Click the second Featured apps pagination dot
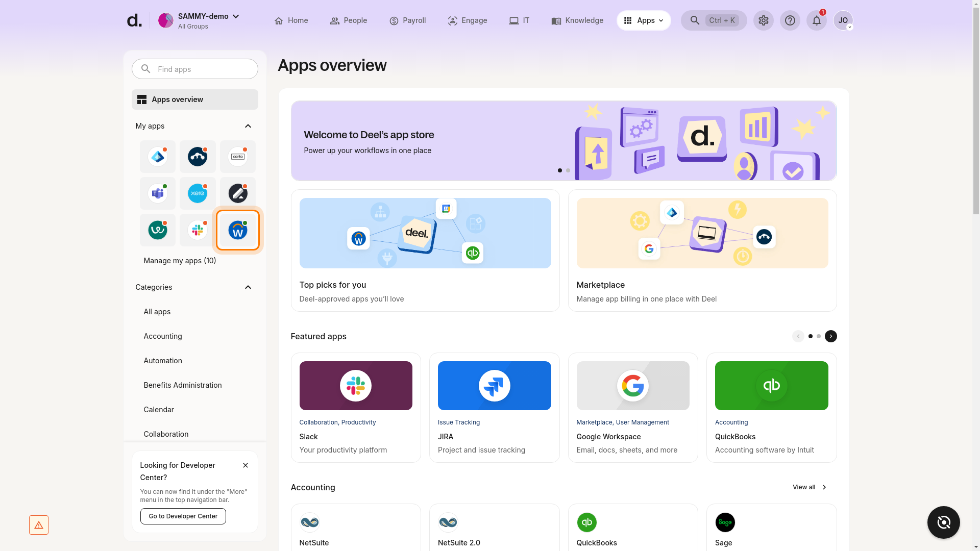Viewport: 980px width, 551px height. tap(819, 336)
